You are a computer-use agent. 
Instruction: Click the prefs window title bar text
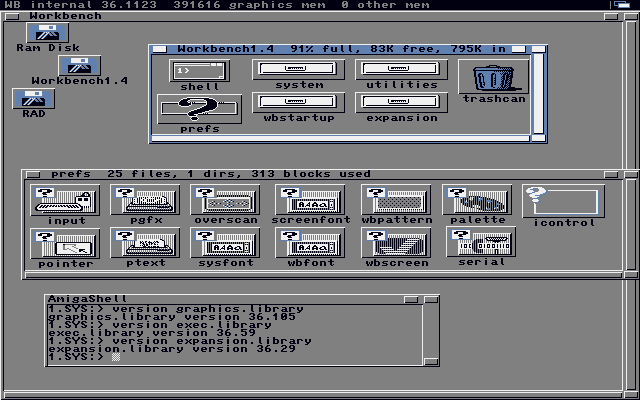211,174
